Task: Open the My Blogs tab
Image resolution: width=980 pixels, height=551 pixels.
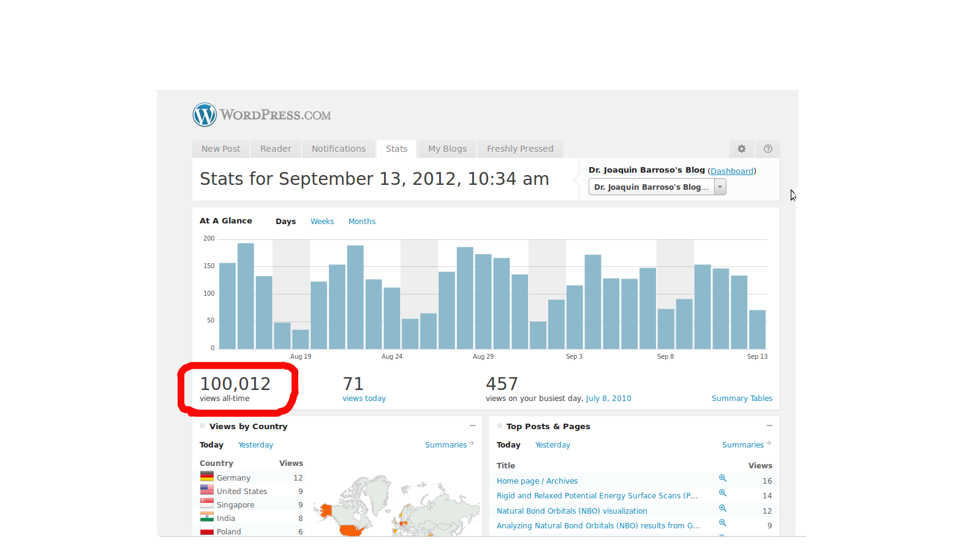Action: pyautogui.click(x=447, y=149)
